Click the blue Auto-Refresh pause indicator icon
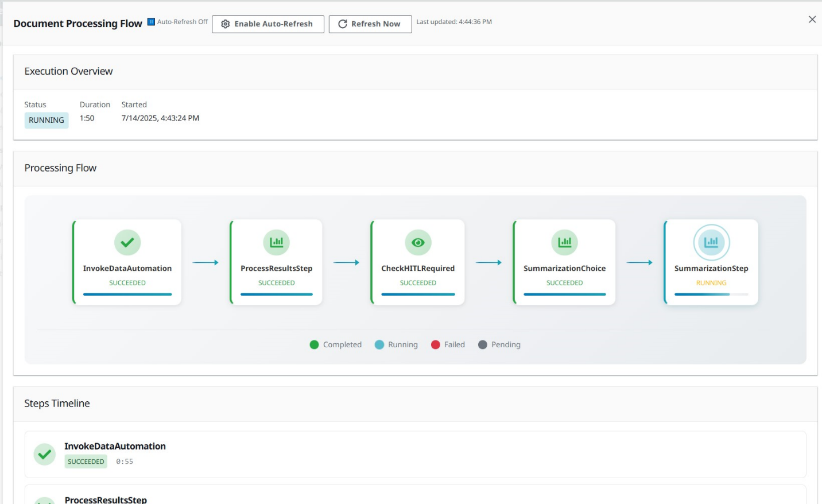Screen dimensions: 822x504 click(151, 22)
